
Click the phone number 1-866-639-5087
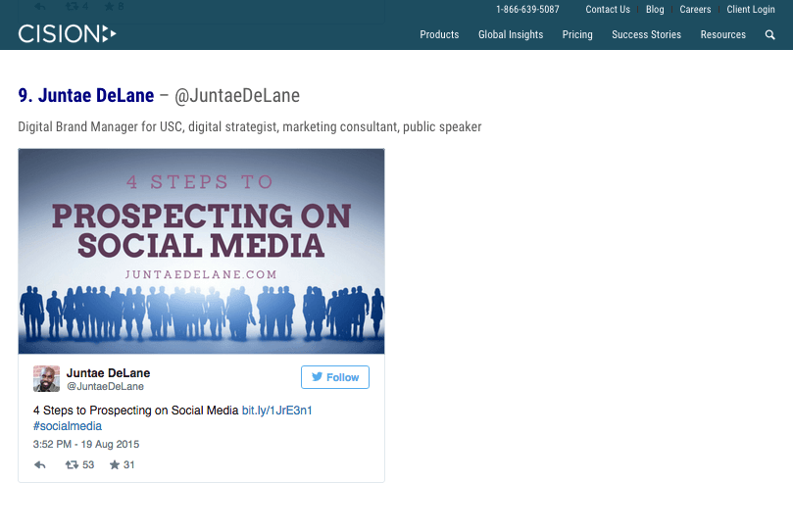pyautogui.click(x=527, y=9)
